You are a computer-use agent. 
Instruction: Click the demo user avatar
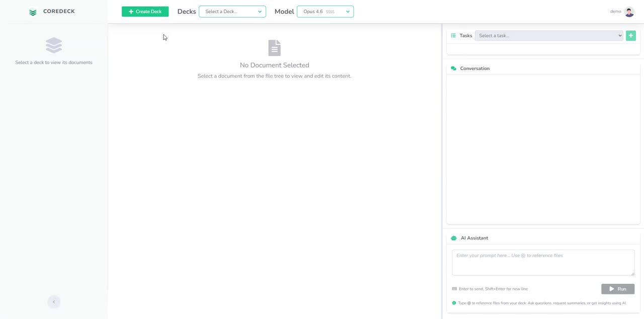(x=629, y=12)
